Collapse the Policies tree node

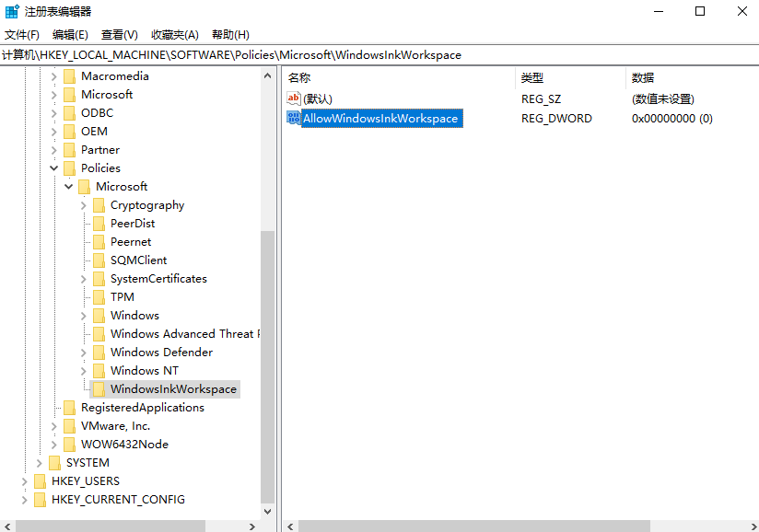click(54, 168)
